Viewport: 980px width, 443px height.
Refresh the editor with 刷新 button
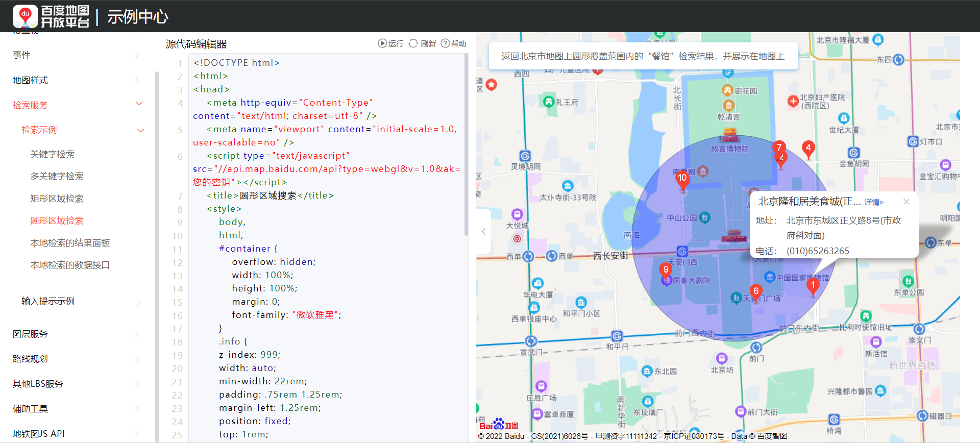click(422, 43)
